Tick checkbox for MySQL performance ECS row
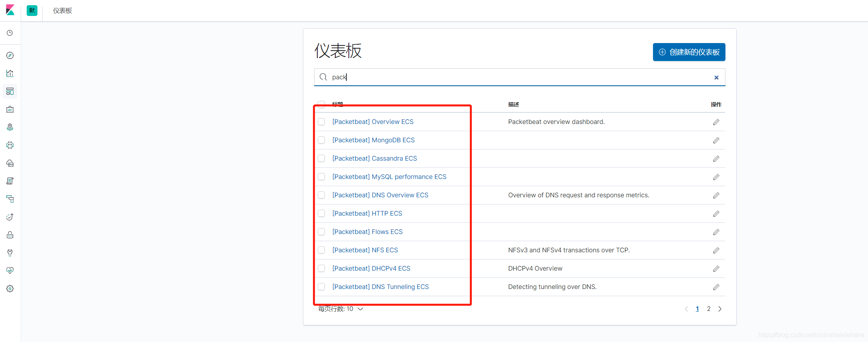 [x=321, y=177]
